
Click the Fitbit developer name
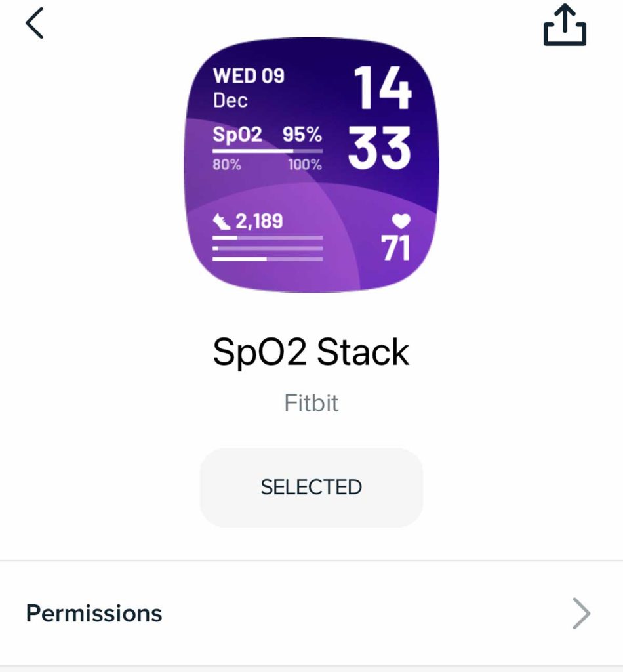click(311, 402)
